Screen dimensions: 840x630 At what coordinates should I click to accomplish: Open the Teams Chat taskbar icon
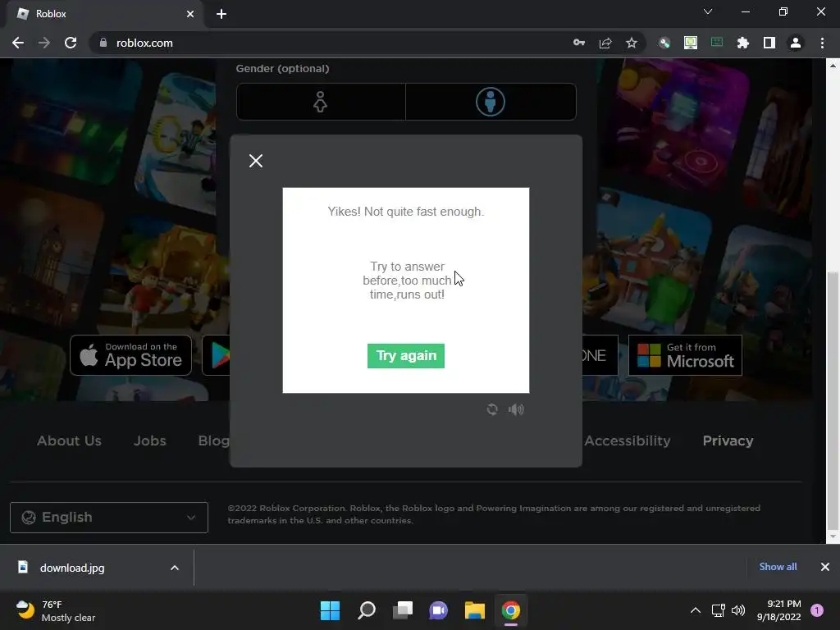439,610
